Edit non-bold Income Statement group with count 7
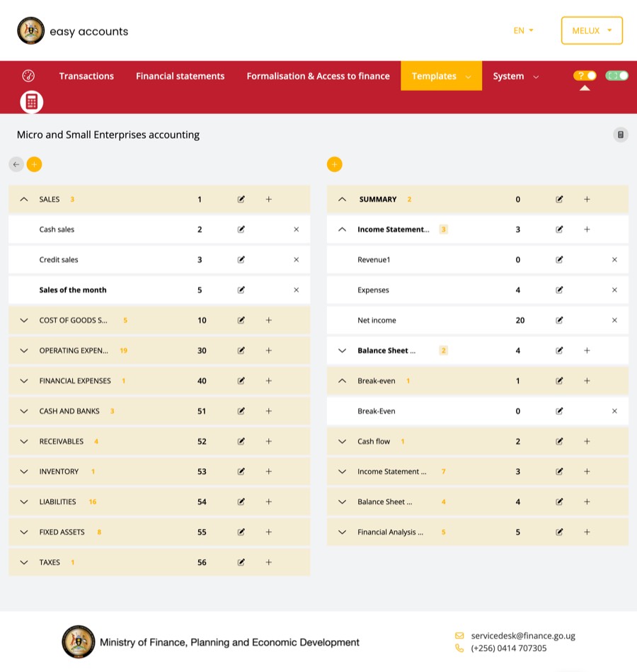The width and height of the screenshot is (637, 672). coord(559,472)
